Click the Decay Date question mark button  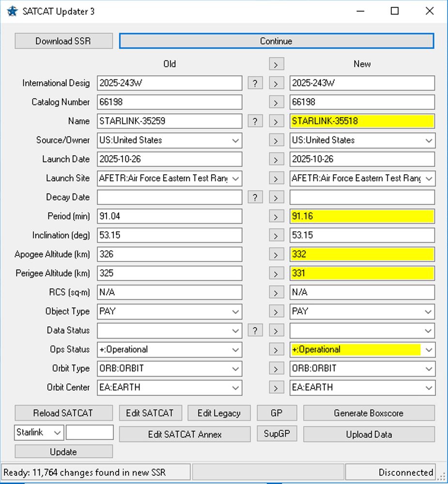(255, 197)
